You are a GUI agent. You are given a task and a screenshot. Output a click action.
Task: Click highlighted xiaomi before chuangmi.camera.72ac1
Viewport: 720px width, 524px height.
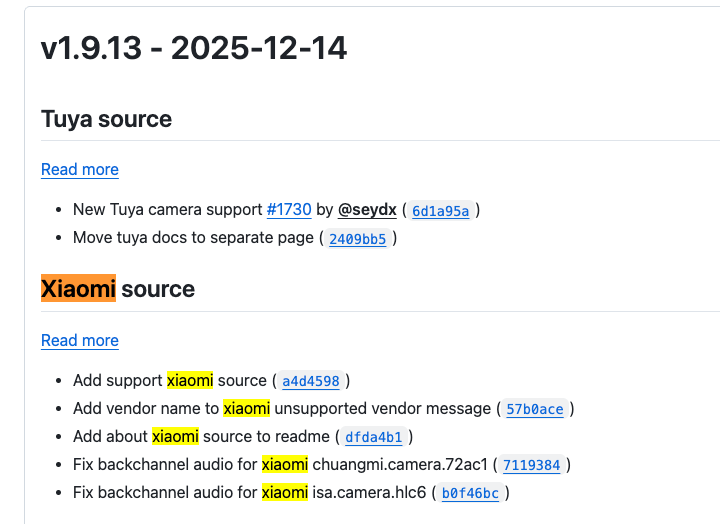[285, 464]
